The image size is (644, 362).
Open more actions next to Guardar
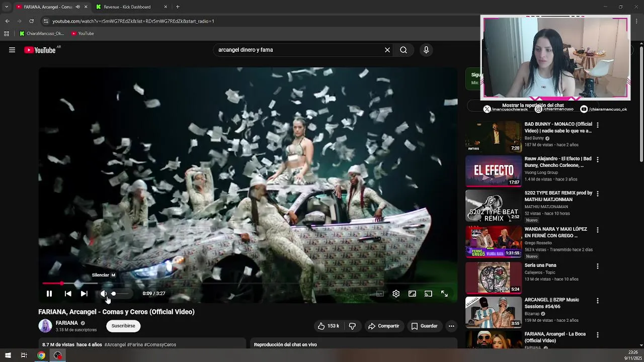451,326
